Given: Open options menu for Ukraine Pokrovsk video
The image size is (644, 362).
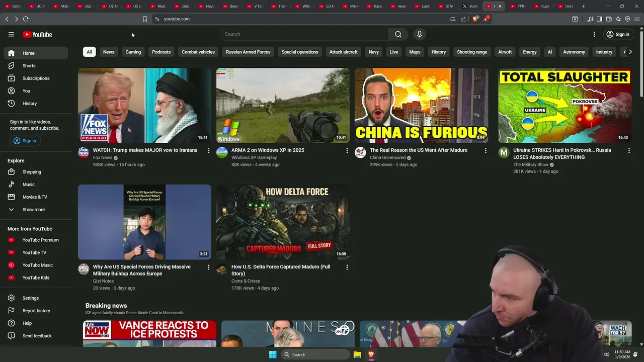Looking at the screenshot, I should point(629,150).
